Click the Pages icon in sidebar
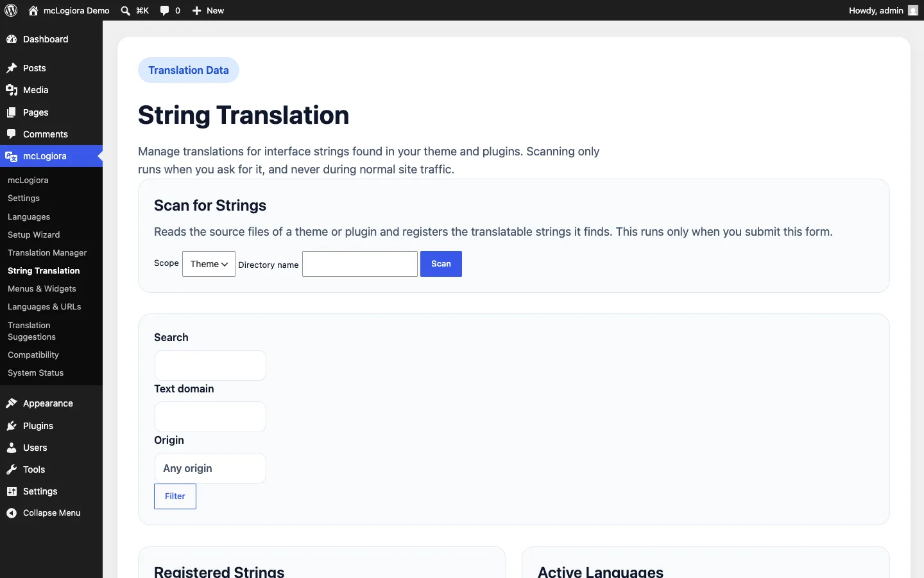 point(12,112)
